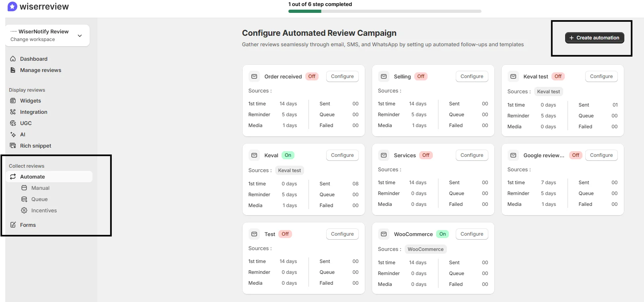Open the Manual submenu item
The width and height of the screenshot is (644, 302).
(40, 188)
